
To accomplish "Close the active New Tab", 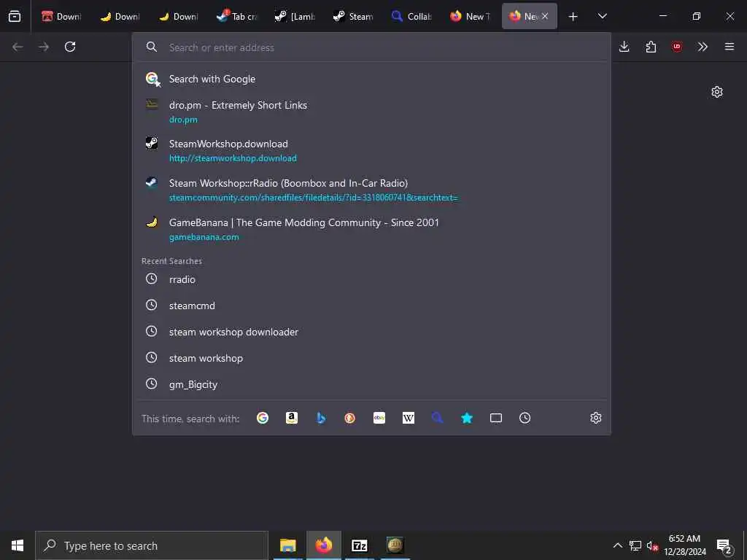I will click(545, 16).
